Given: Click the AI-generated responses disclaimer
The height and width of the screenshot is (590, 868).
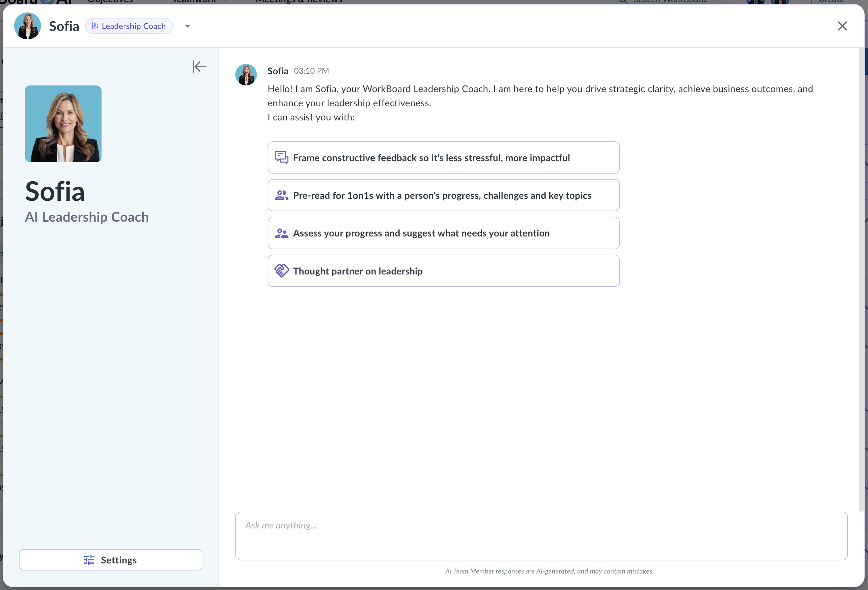Looking at the screenshot, I should point(549,571).
